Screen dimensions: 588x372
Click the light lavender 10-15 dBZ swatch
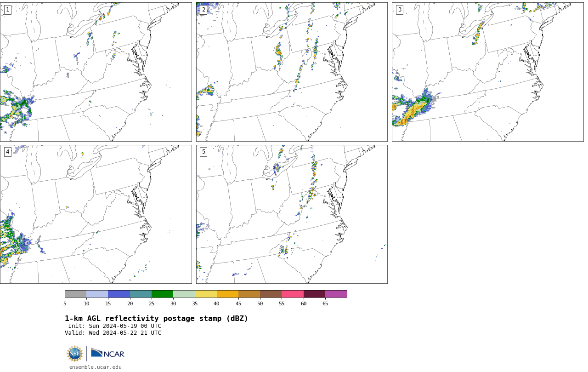coord(97,294)
